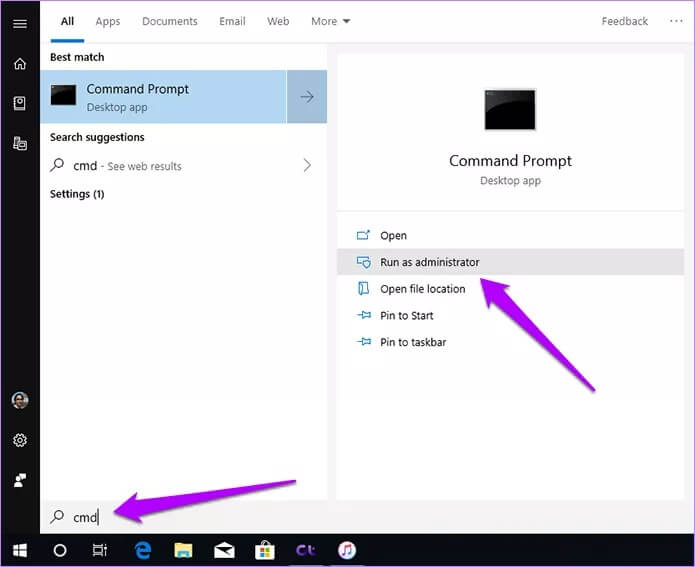
Task: Switch to the Email tab
Action: pyautogui.click(x=232, y=21)
